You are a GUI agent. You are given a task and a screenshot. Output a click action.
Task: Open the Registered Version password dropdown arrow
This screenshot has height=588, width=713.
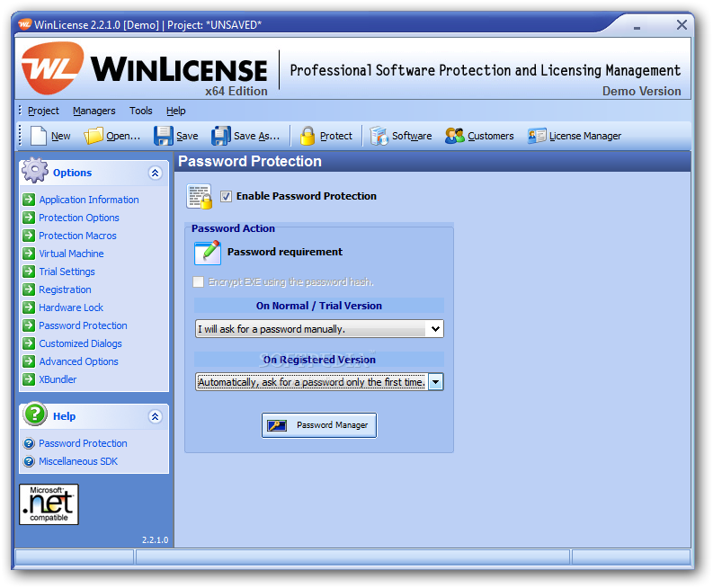pyautogui.click(x=435, y=382)
